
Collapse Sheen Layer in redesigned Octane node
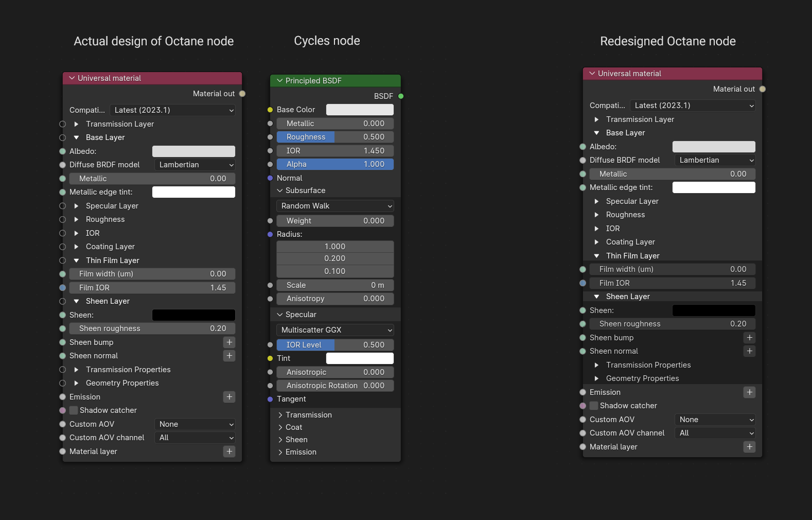pos(596,297)
